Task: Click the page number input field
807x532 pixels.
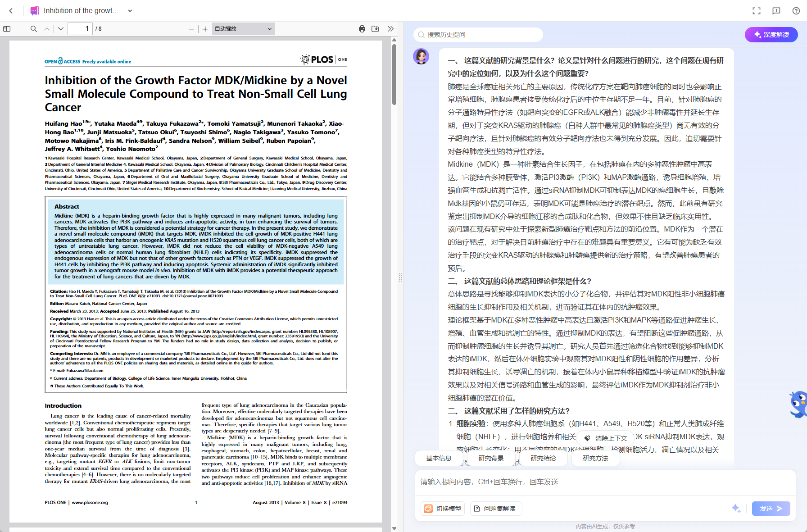Action: tap(80, 29)
